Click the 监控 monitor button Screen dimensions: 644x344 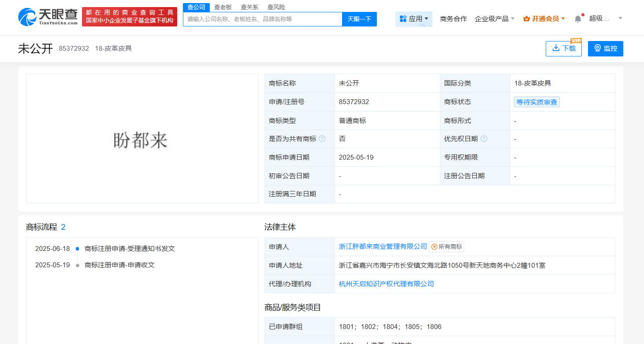[605, 49]
